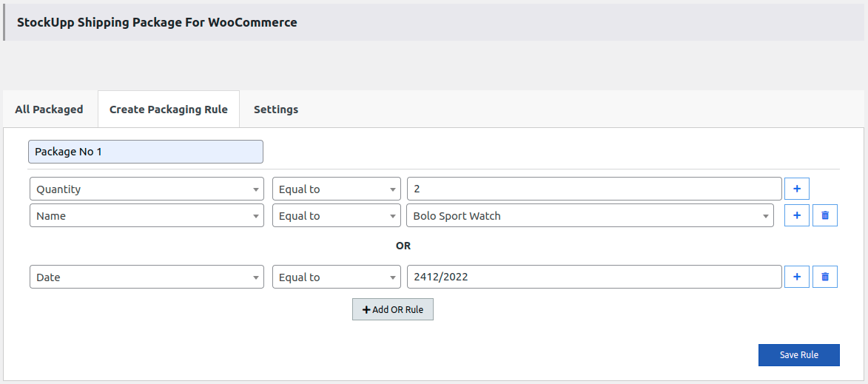Click the plus icon in the Date row
This screenshot has width=868, height=384.
(796, 277)
